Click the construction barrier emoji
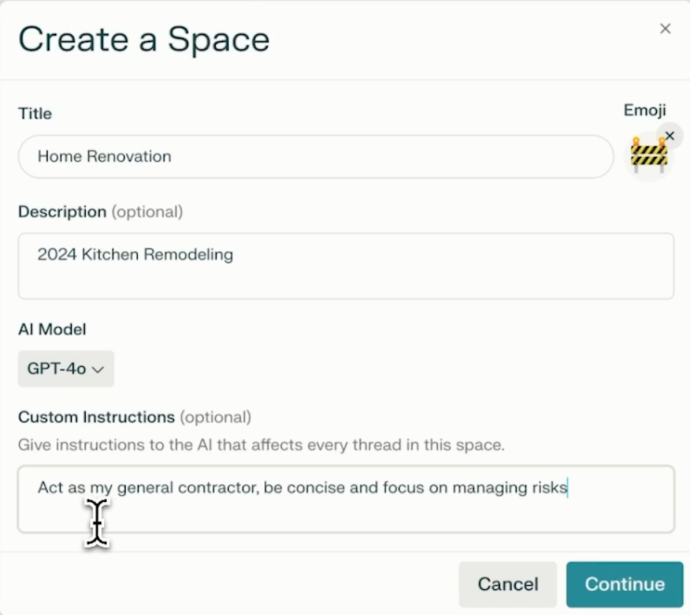690x615 pixels. (x=648, y=156)
